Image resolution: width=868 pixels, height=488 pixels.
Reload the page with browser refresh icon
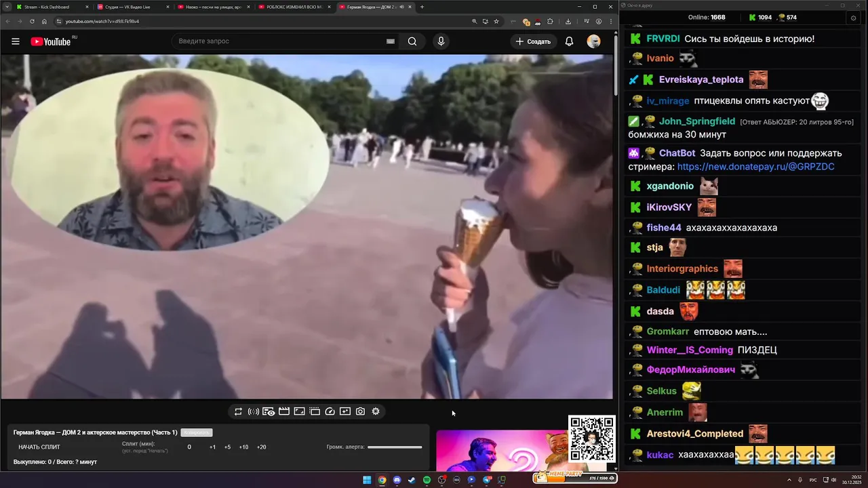32,21
